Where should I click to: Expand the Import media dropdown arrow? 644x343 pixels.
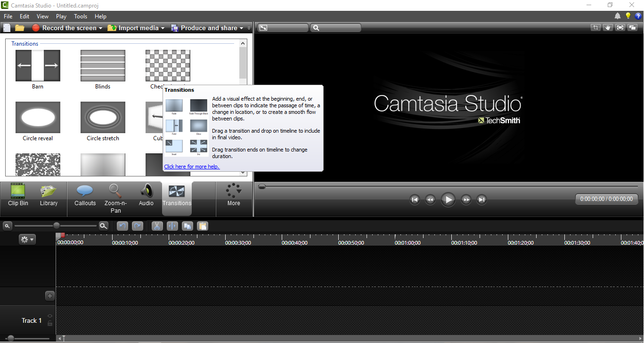[163, 28]
